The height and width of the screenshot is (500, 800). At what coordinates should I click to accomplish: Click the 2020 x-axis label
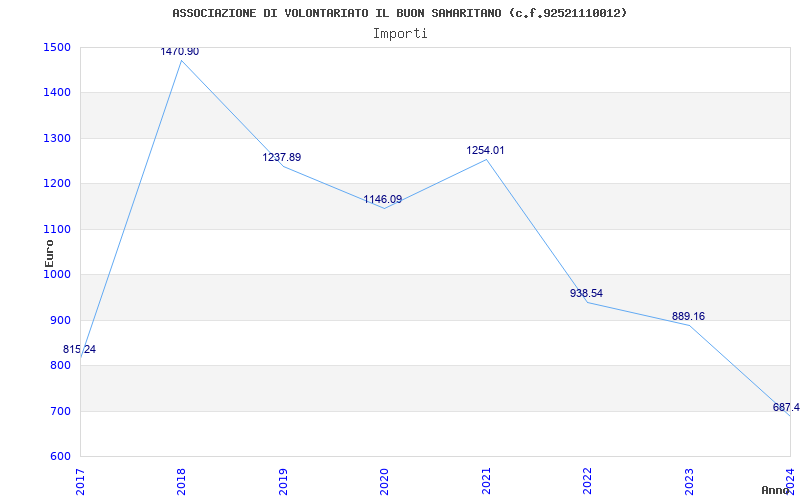[384, 482]
